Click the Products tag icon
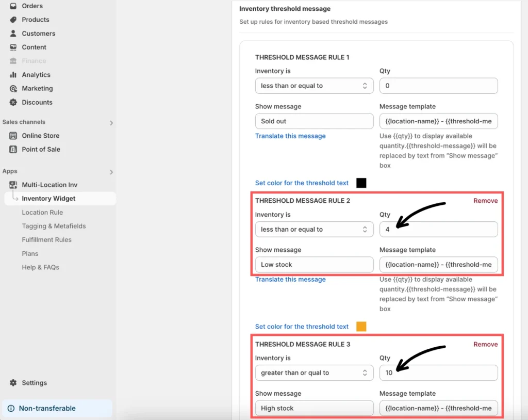Viewport: 528px width, 420px height. click(x=13, y=20)
